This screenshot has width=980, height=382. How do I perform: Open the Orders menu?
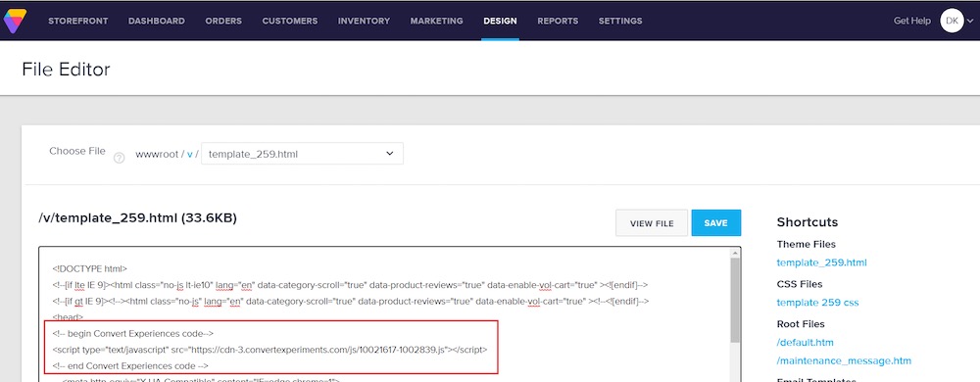click(223, 22)
